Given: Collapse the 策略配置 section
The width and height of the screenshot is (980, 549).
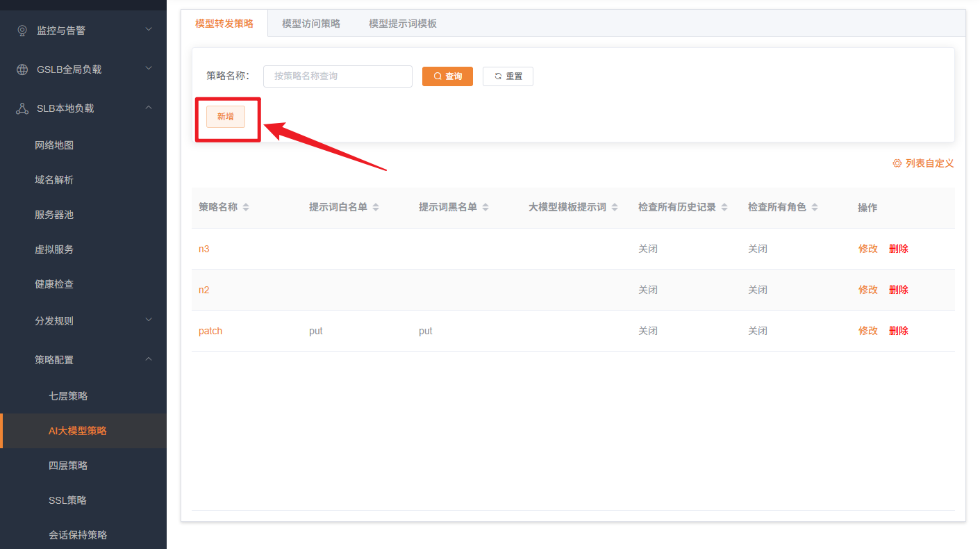Looking at the screenshot, I should (149, 359).
